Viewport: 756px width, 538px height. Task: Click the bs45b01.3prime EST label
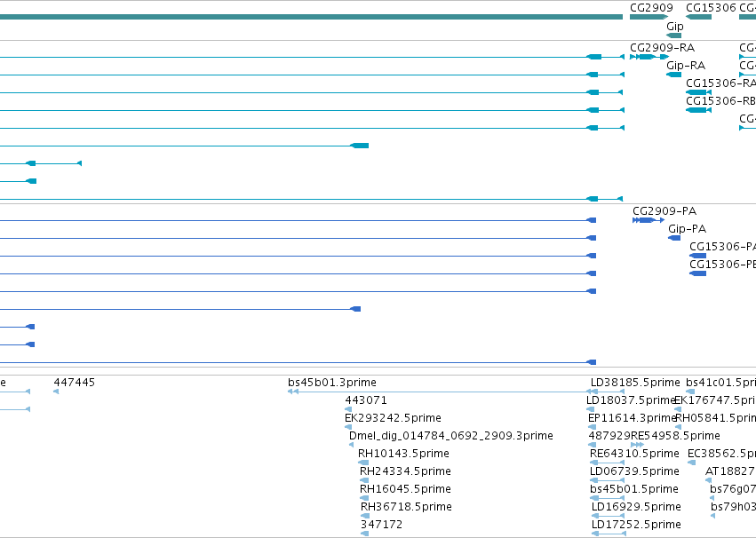click(x=331, y=383)
